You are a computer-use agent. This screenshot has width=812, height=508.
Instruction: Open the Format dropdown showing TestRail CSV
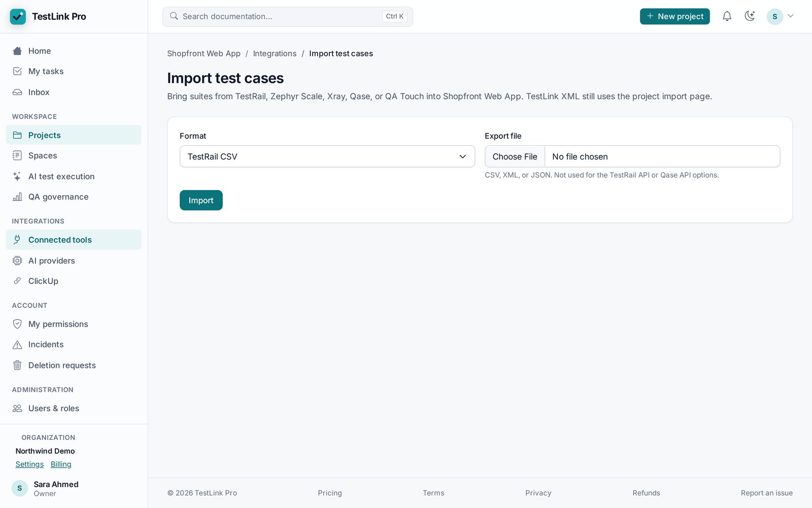click(x=327, y=156)
